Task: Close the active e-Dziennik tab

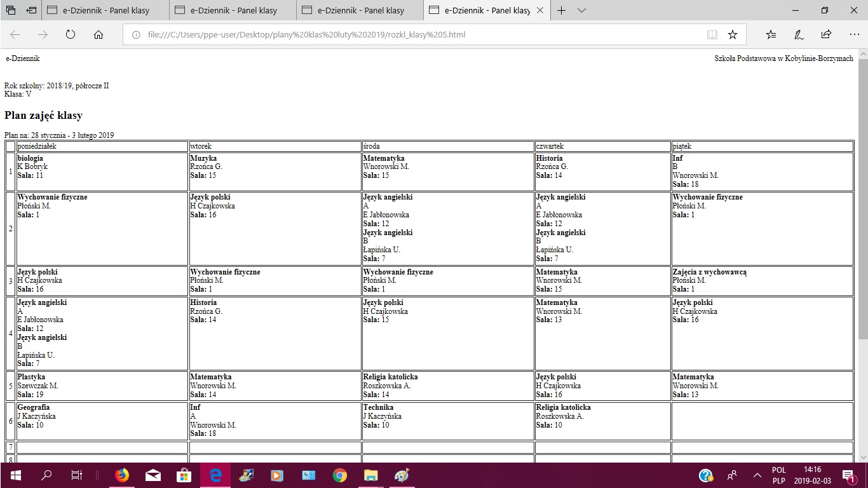Action: pos(539,10)
